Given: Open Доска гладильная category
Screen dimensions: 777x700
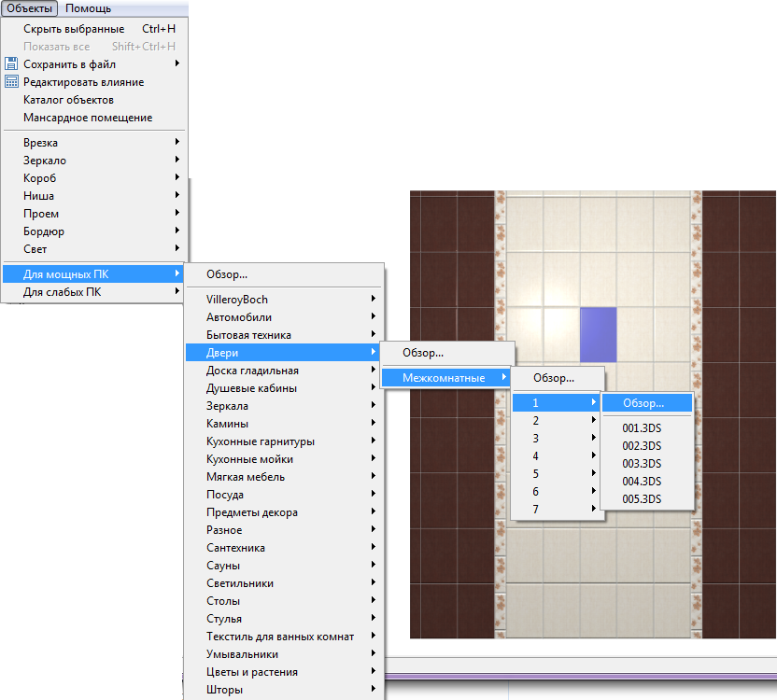Looking at the screenshot, I should coord(284,371).
